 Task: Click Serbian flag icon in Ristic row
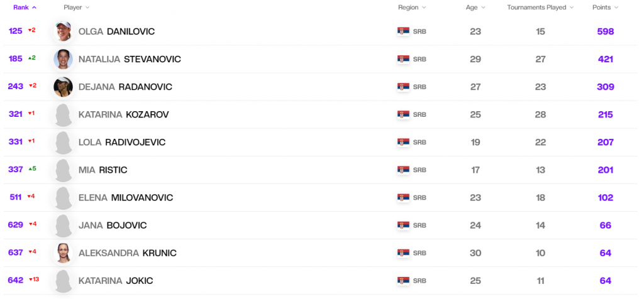point(403,170)
